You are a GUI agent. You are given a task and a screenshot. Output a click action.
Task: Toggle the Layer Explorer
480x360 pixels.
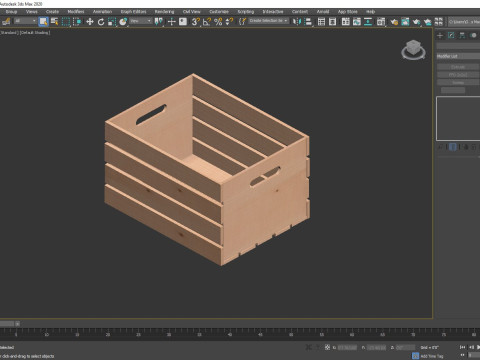tap(332, 22)
